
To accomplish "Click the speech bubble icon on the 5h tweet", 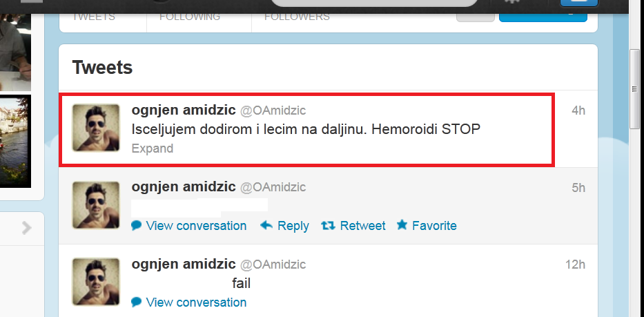I will point(137,226).
